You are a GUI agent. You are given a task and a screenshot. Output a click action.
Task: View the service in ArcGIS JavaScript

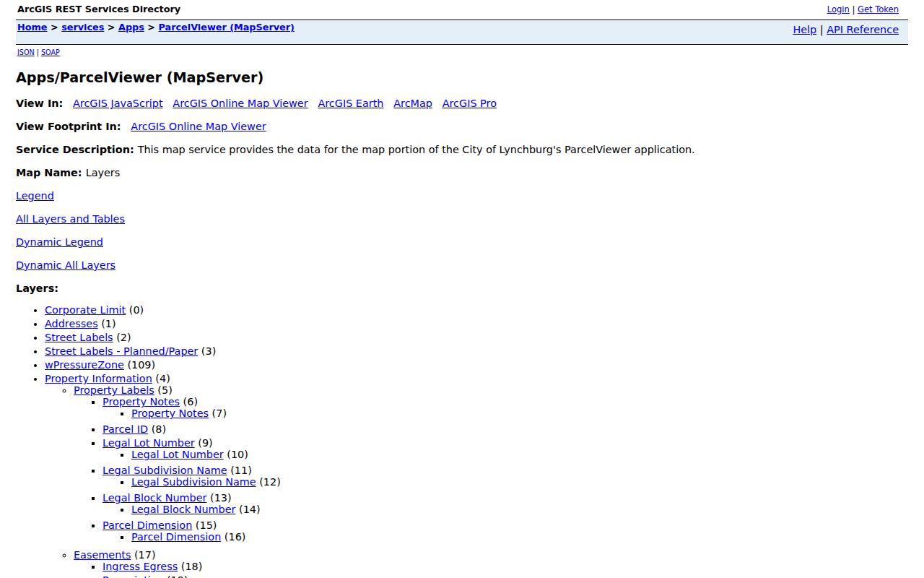click(118, 103)
